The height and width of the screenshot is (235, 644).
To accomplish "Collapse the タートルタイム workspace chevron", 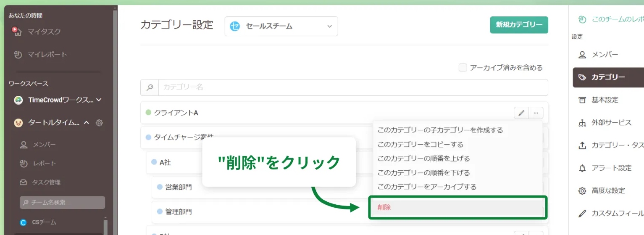I will [87, 123].
